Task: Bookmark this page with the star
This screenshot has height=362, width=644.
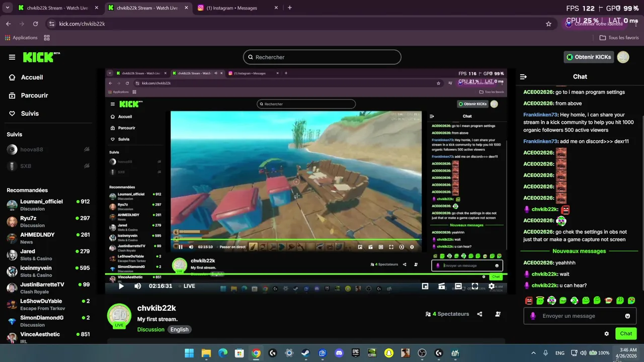Action: (x=548, y=24)
